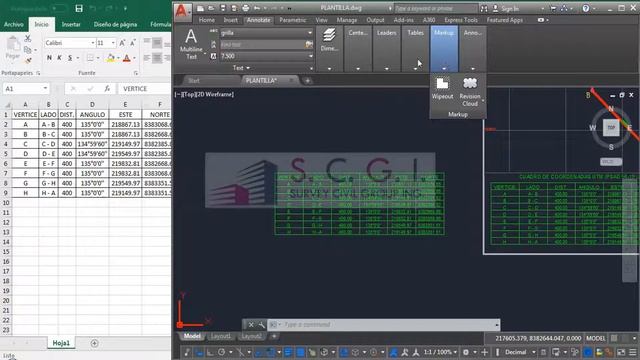Open the font size 11 dropdown

tap(113, 43)
